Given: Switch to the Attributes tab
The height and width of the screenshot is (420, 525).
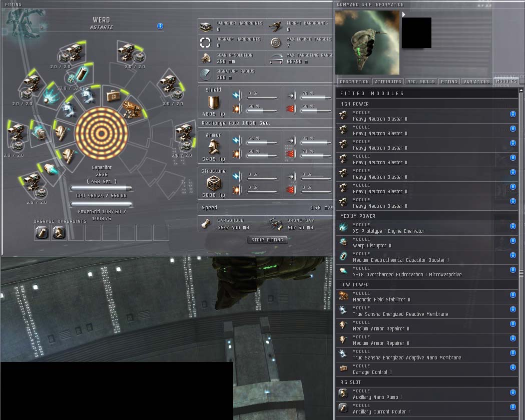Looking at the screenshot, I should (x=388, y=82).
